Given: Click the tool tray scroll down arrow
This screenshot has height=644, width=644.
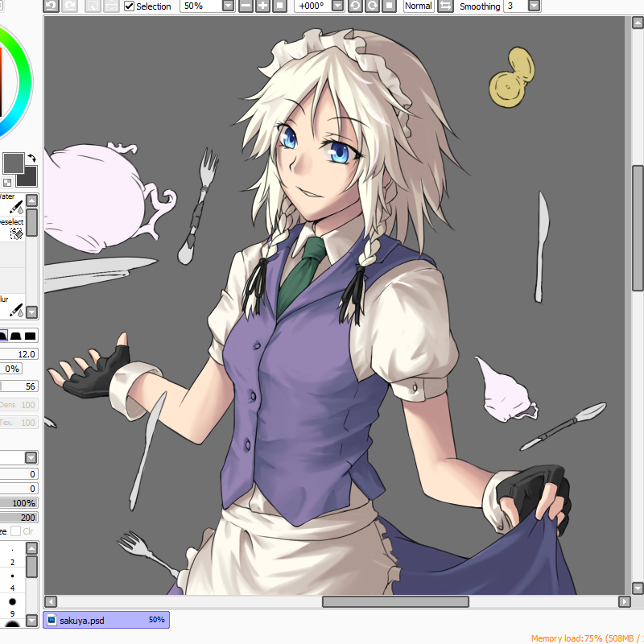Looking at the screenshot, I should (31, 312).
